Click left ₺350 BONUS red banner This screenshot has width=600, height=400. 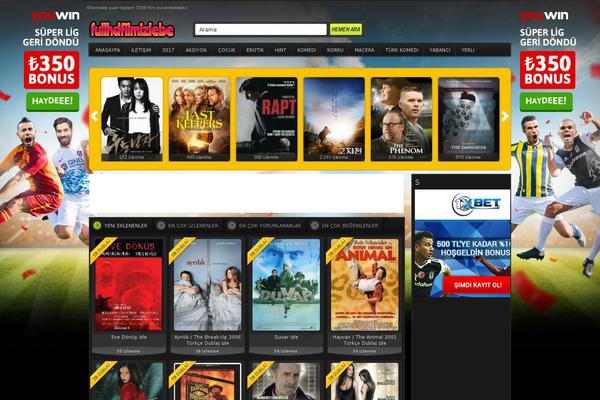click(52, 70)
